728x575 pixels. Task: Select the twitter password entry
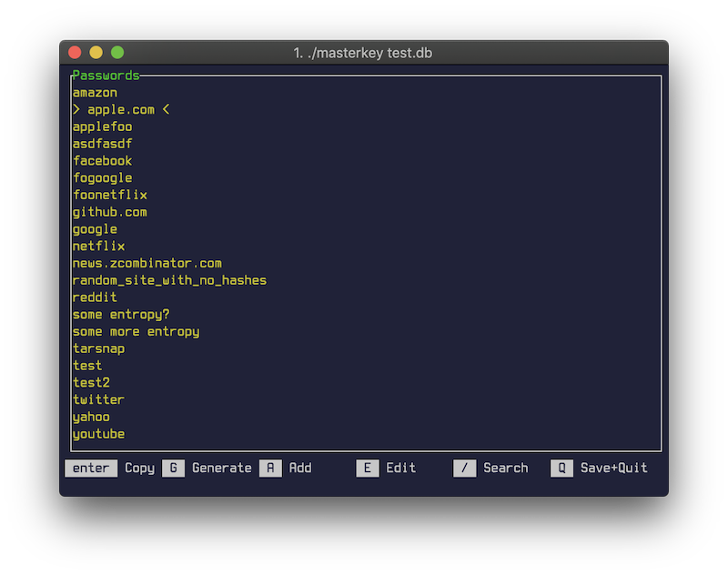coord(99,399)
